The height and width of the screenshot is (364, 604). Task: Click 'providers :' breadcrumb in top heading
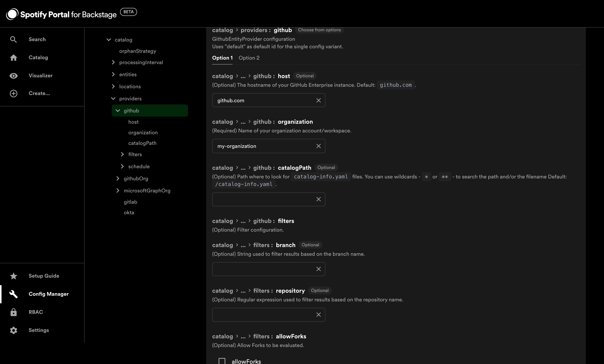[255, 30]
